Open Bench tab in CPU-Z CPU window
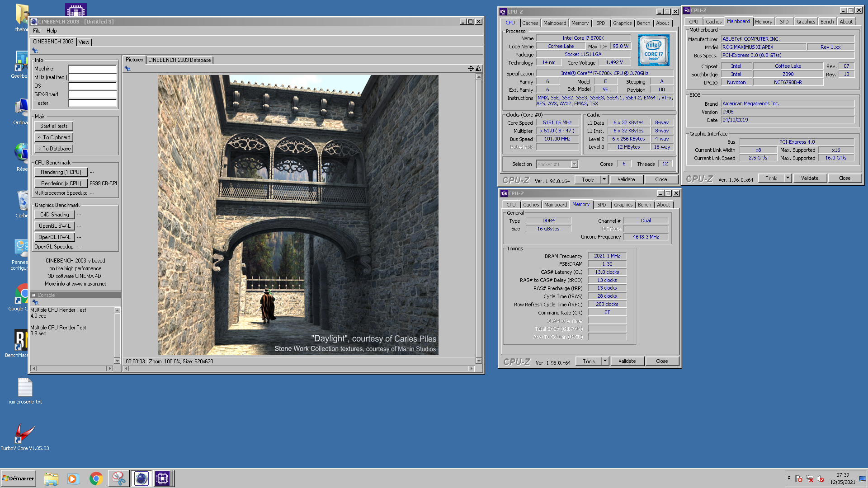This screenshot has width=868, height=488. coord(643,23)
